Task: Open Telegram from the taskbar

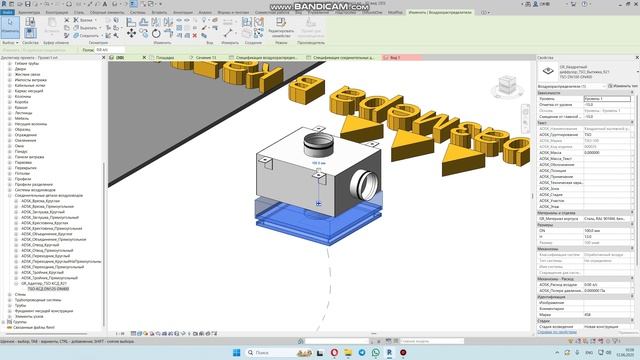Action: coord(362,352)
